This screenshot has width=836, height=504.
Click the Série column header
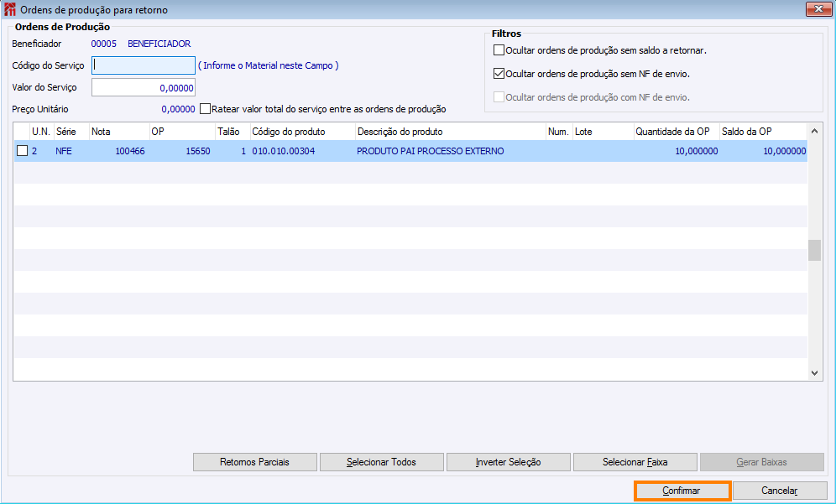pyautogui.click(x=71, y=132)
